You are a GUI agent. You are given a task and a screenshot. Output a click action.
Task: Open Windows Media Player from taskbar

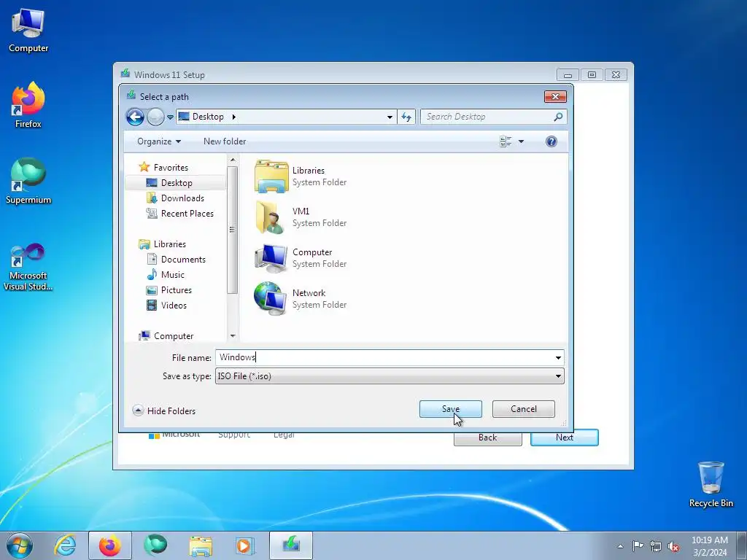(245, 545)
